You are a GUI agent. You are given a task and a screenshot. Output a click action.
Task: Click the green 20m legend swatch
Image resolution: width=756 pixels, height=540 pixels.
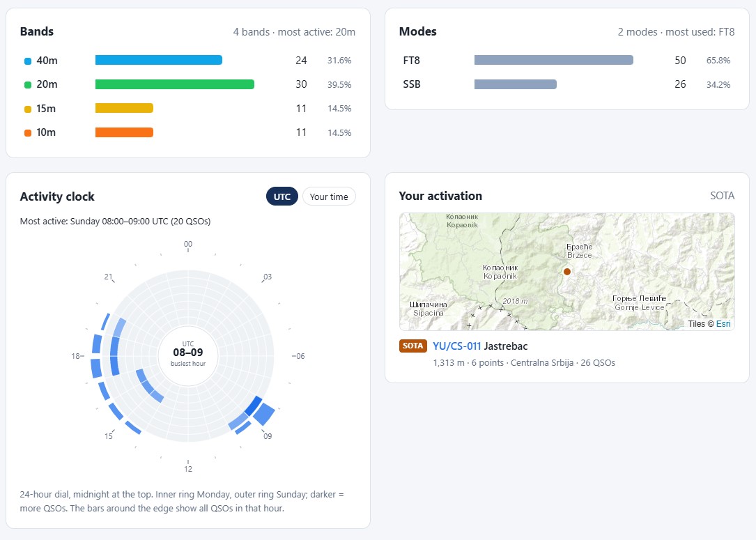(x=28, y=85)
